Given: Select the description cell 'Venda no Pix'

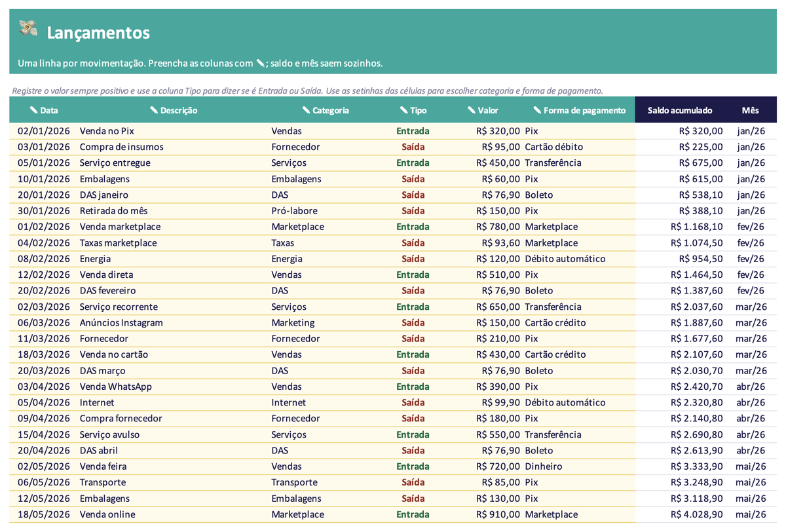Looking at the screenshot, I should (x=174, y=131).
